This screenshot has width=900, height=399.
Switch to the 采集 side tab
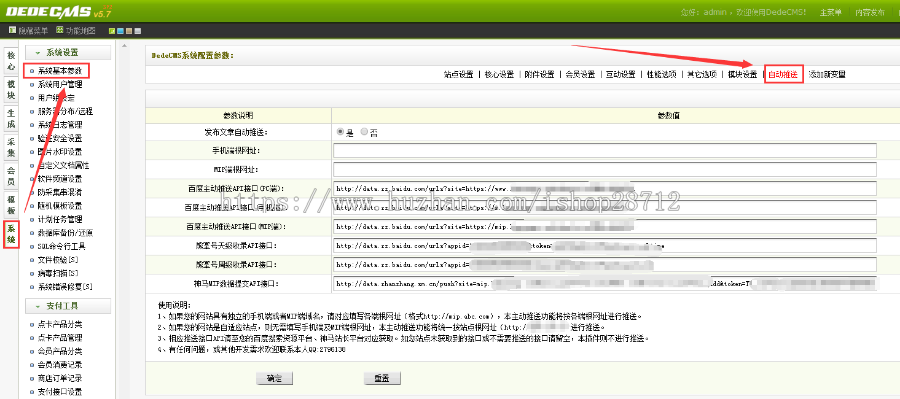tap(11, 148)
